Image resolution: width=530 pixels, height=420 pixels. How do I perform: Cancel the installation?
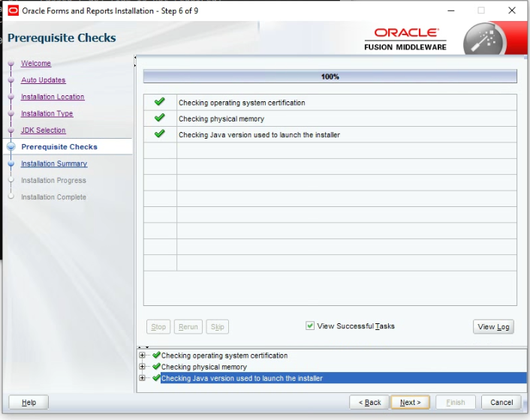coord(501,402)
